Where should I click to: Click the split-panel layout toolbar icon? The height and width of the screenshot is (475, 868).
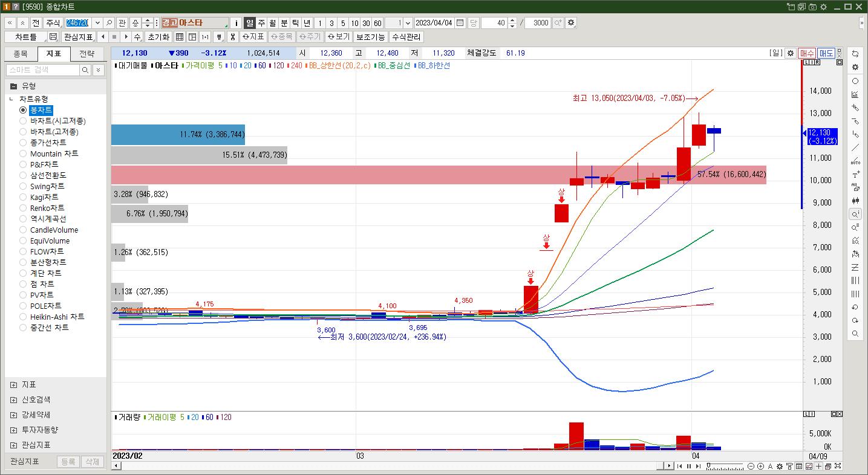[192, 37]
